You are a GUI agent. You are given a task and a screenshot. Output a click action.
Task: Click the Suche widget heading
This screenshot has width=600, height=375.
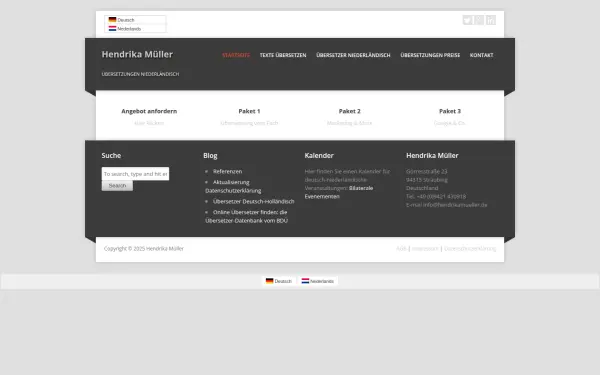(x=111, y=155)
